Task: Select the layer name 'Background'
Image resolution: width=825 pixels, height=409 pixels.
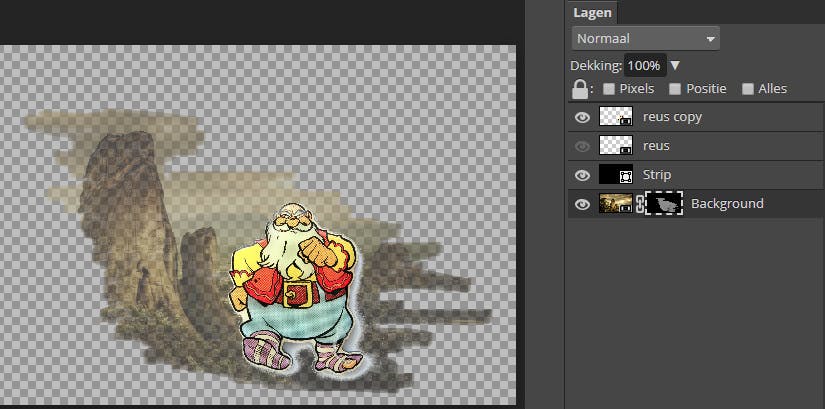Action: click(x=727, y=204)
